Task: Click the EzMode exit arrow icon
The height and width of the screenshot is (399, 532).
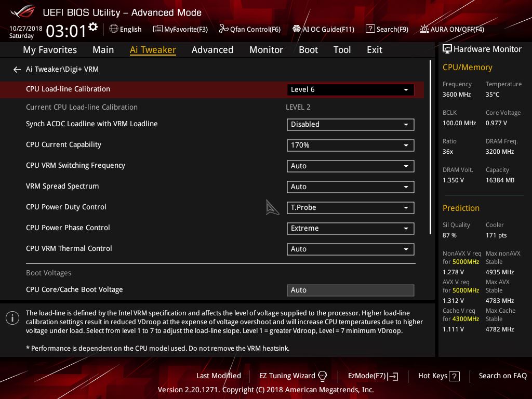Action: [x=393, y=376]
